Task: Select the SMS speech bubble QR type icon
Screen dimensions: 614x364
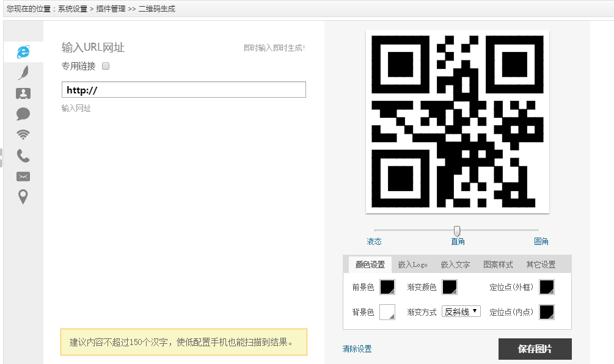Action: click(23, 114)
